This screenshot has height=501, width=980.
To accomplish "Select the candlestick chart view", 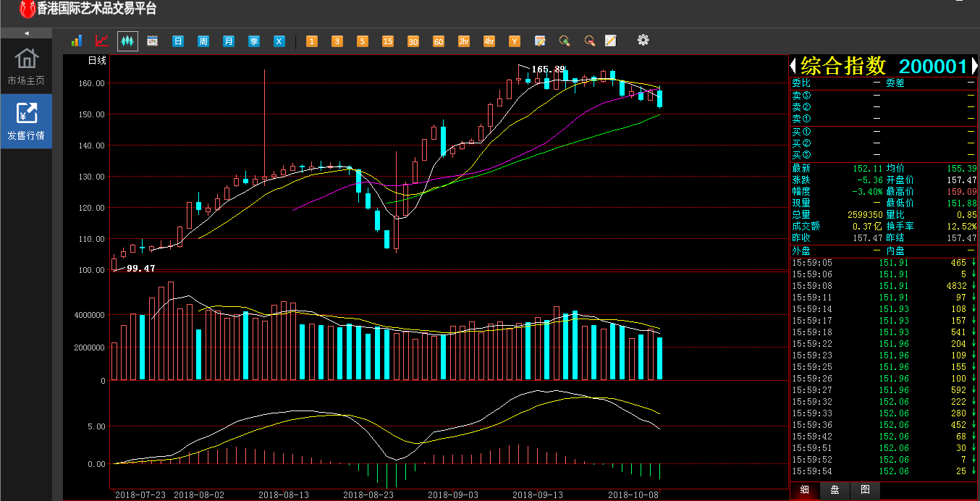I will (128, 41).
